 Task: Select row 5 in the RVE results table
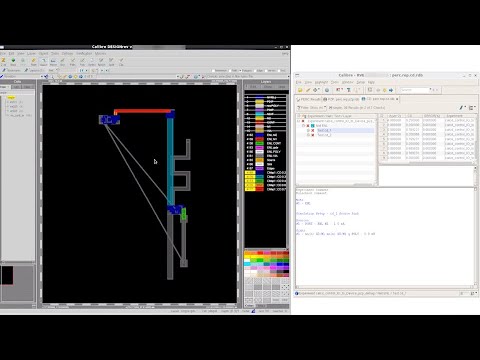428,139
